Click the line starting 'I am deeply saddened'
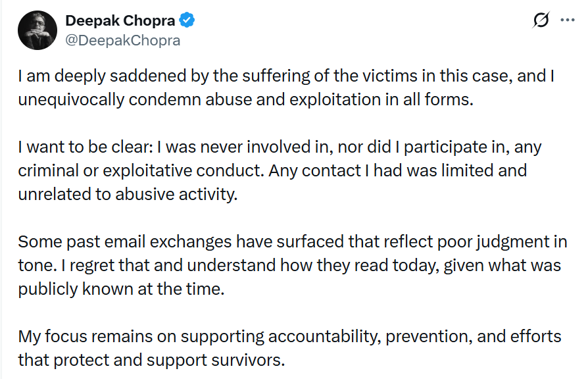The image size is (588, 379). point(286,76)
